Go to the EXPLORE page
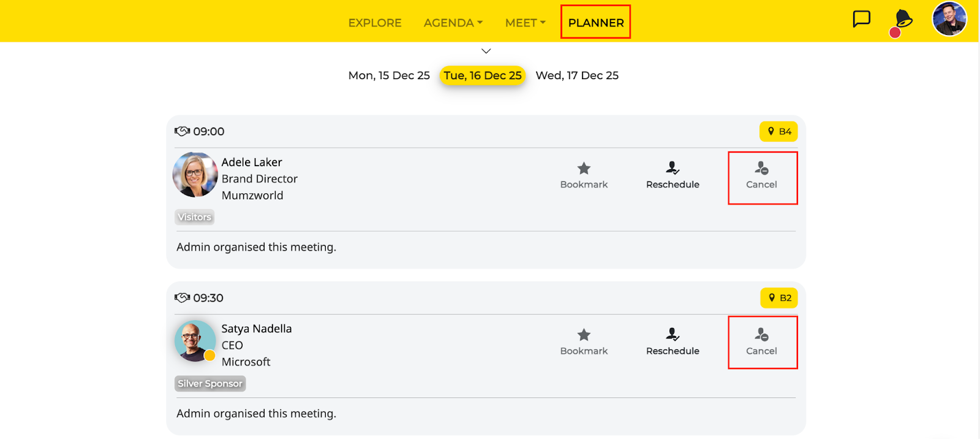The image size is (980, 439). [x=375, y=23]
